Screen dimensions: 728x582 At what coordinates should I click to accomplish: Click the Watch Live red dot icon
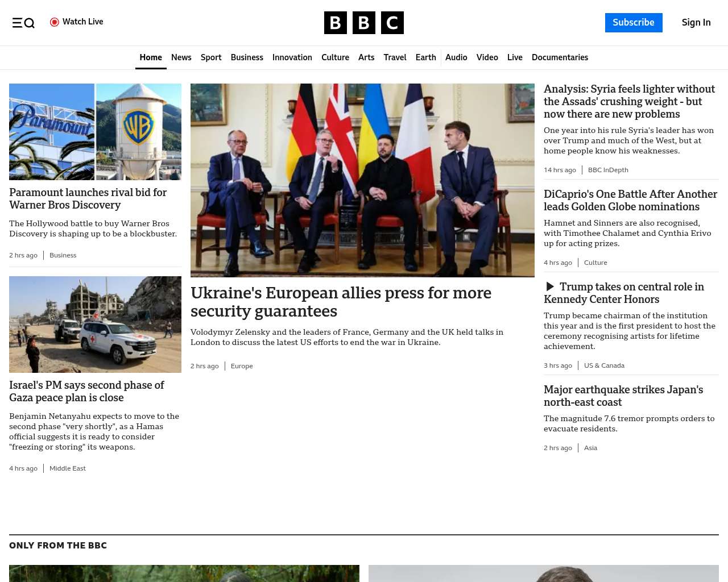(x=55, y=22)
